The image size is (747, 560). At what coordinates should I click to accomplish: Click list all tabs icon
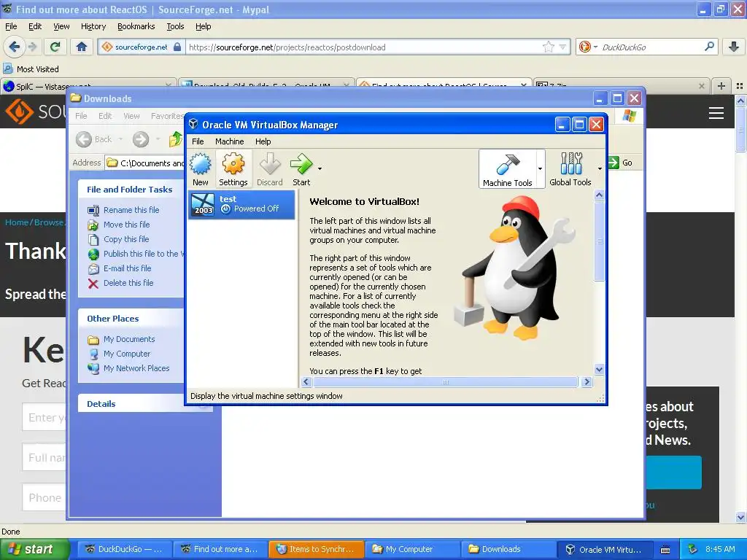pyautogui.click(x=740, y=86)
